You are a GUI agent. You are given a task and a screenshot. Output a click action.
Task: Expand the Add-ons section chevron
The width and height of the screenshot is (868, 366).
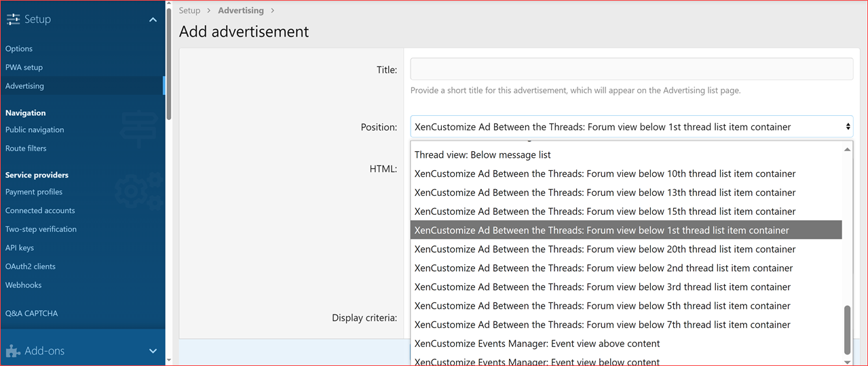tap(153, 351)
